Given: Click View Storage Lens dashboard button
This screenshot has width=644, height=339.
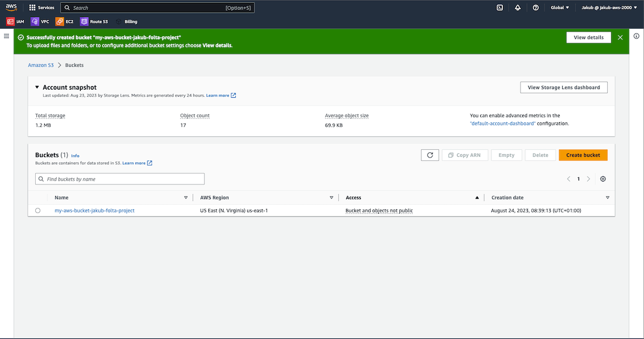Looking at the screenshot, I should (563, 87).
